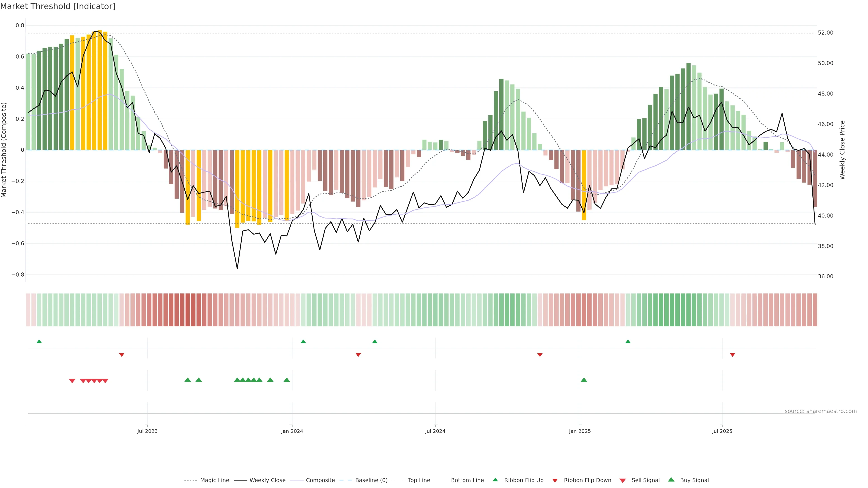This screenshot has height=488, width=868.
Task: Click the source sharemaestro.com text
Action: pos(821,411)
